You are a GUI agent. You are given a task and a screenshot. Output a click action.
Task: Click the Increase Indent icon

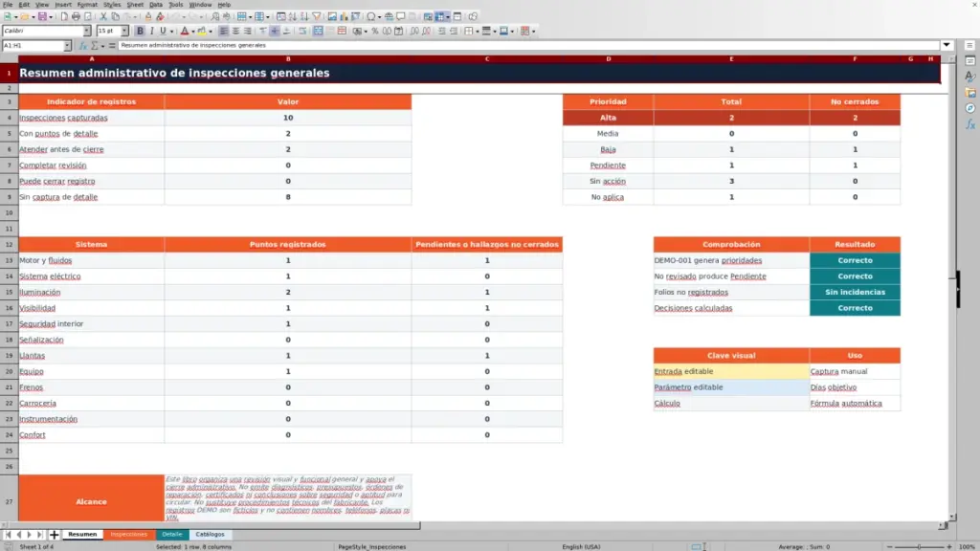tap(442, 32)
